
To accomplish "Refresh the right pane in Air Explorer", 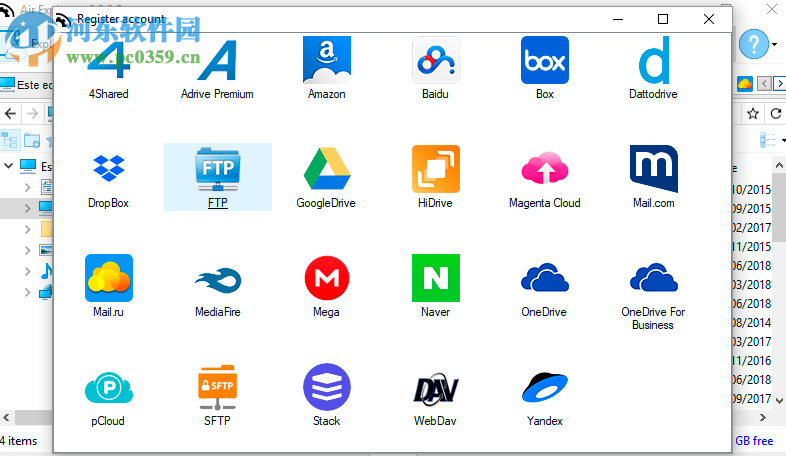I will point(776,114).
